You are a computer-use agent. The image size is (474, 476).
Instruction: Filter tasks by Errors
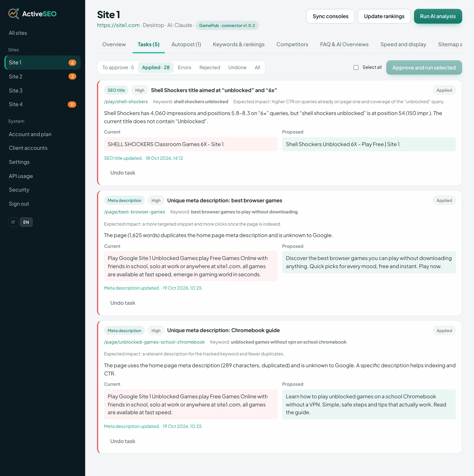coord(184,68)
